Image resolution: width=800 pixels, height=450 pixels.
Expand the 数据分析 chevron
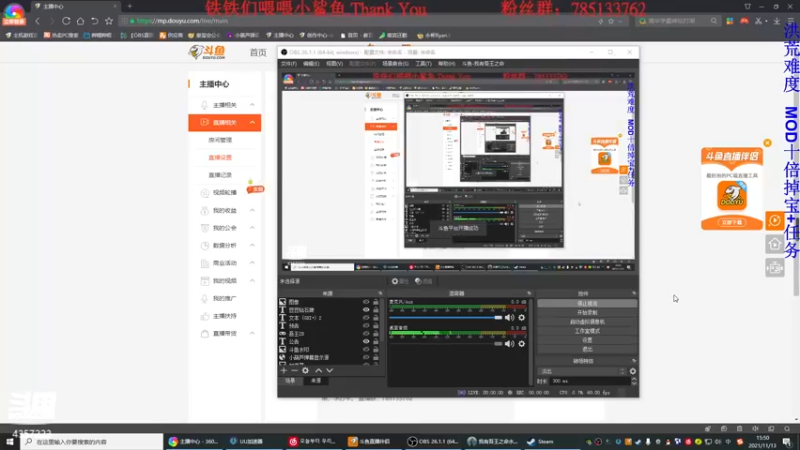[252, 245]
